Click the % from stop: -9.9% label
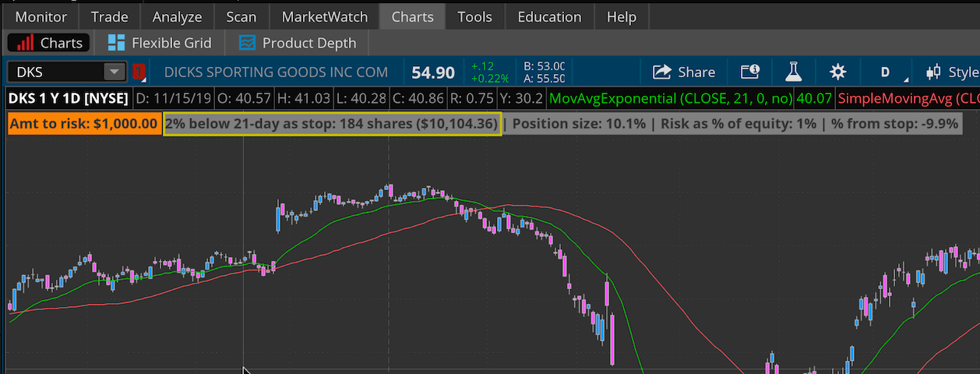The image size is (980, 374). click(x=894, y=123)
